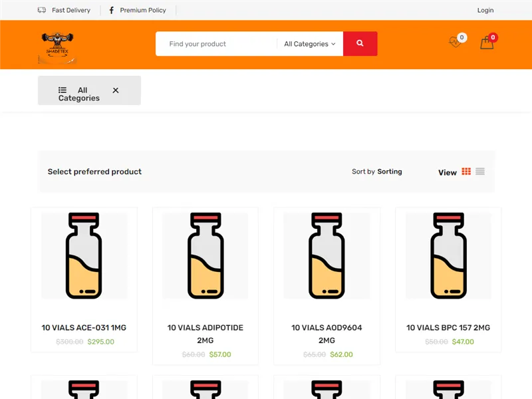Select the 10 Vials Adipotide 2MG vial image
Viewport: 532px width, 399px height.
[x=205, y=256]
